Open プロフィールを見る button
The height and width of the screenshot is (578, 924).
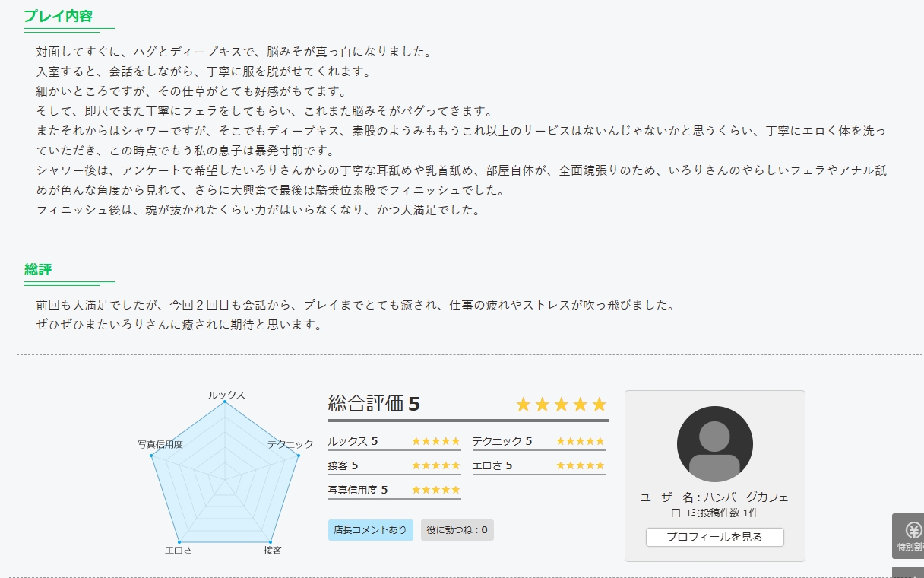[x=714, y=537]
